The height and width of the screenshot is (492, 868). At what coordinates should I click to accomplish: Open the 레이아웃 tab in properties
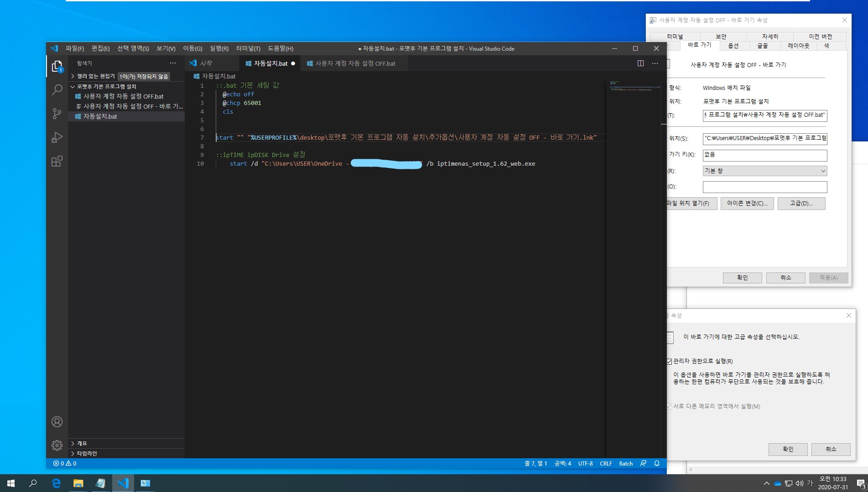click(x=798, y=46)
